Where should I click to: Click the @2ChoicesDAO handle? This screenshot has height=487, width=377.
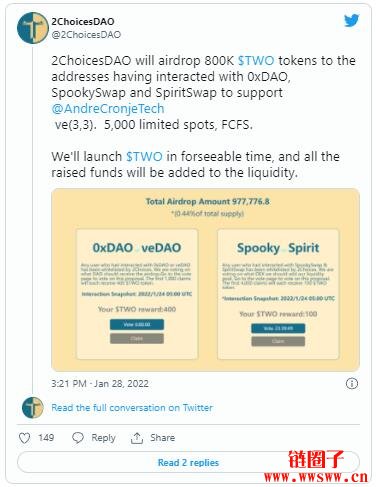(x=86, y=35)
